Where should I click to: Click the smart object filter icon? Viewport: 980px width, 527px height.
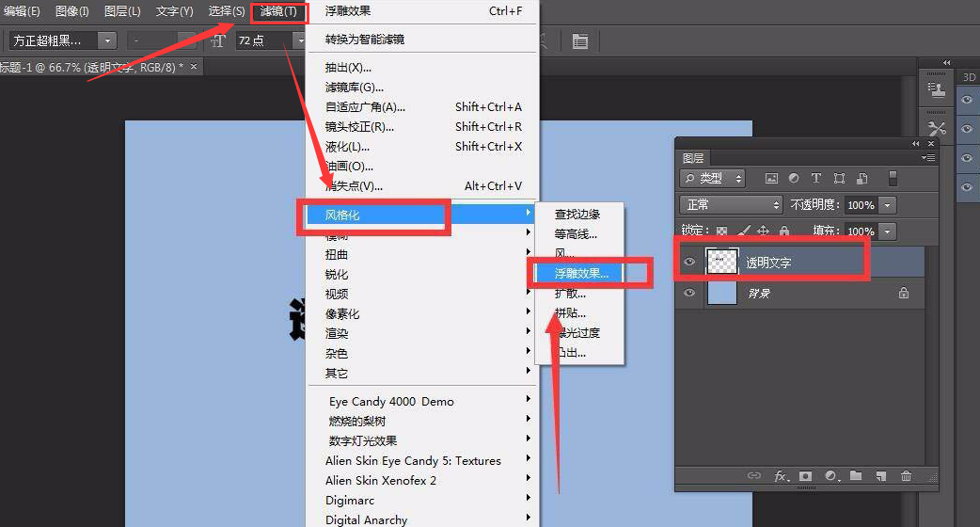[x=861, y=178]
